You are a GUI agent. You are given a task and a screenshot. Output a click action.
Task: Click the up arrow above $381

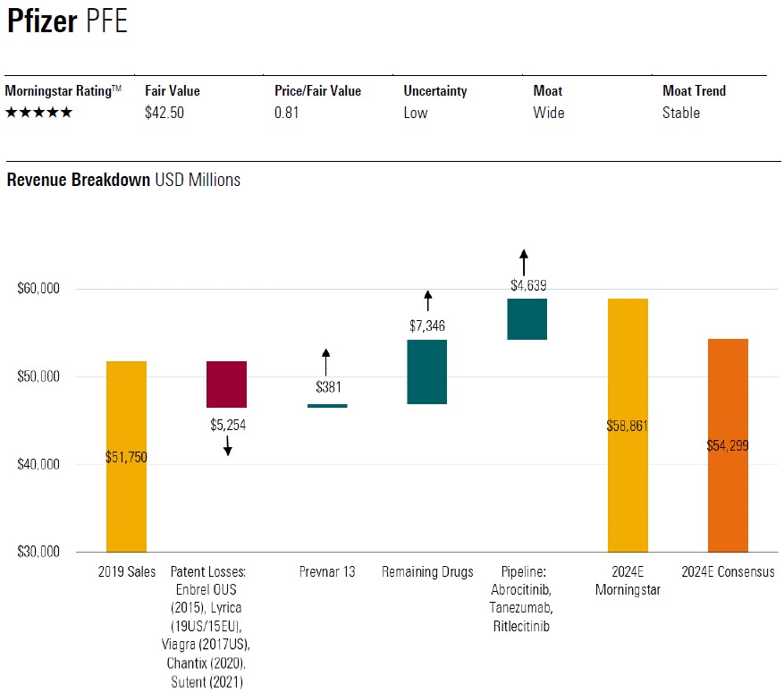click(326, 362)
